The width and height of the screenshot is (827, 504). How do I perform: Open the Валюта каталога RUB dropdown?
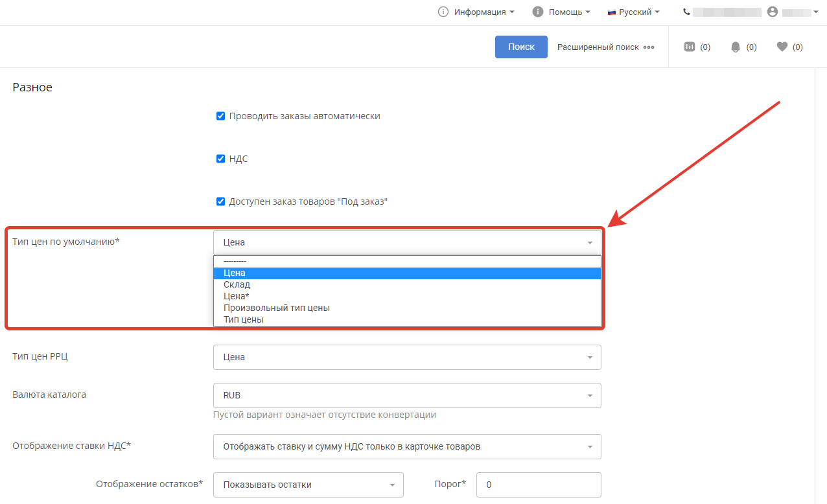(x=406, y=395)
